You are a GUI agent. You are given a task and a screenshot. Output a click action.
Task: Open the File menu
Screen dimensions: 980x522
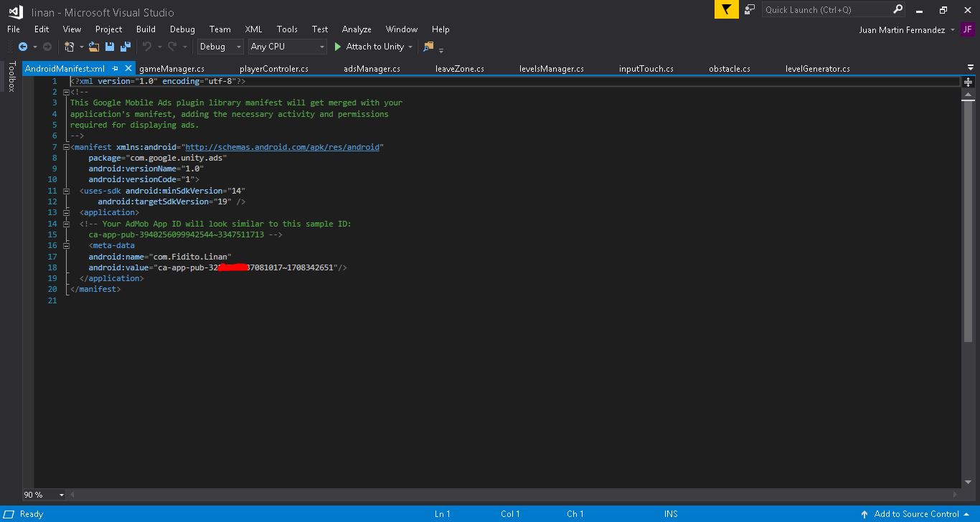click(x=14, y=29)
